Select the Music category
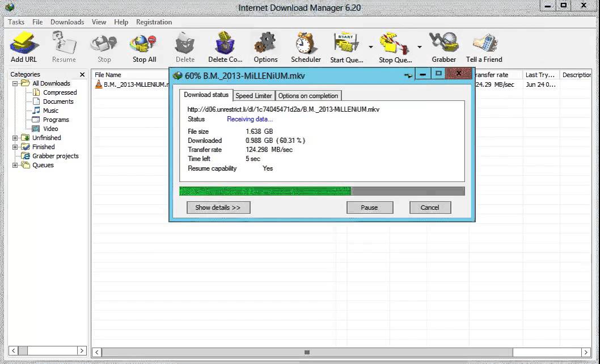 pos(50,111)
